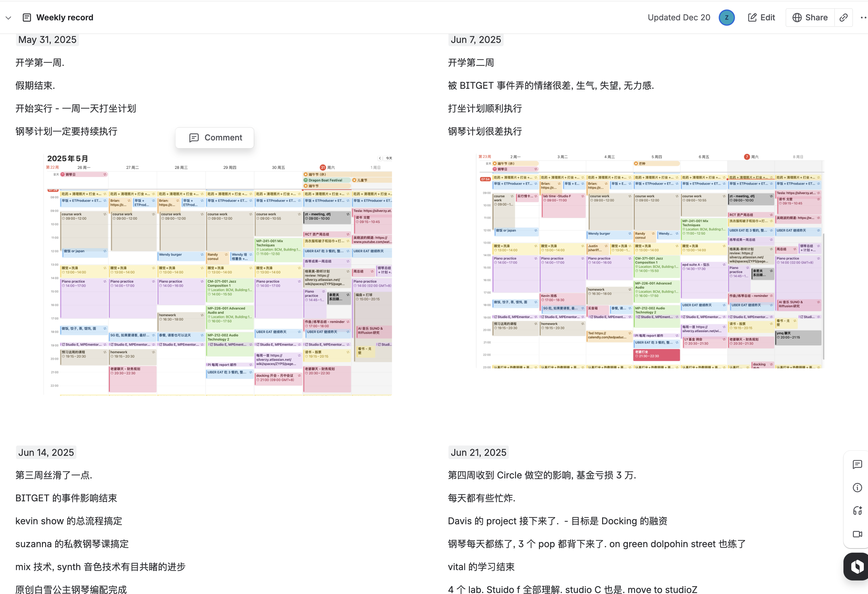Click the page document icon beside title
The image size is (868, 594).
pos(27,17)
